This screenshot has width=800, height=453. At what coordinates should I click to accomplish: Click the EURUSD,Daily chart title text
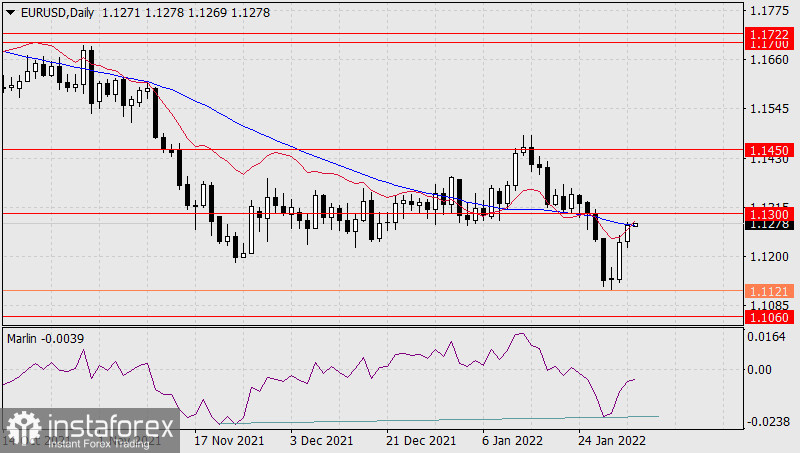point(62,11)
